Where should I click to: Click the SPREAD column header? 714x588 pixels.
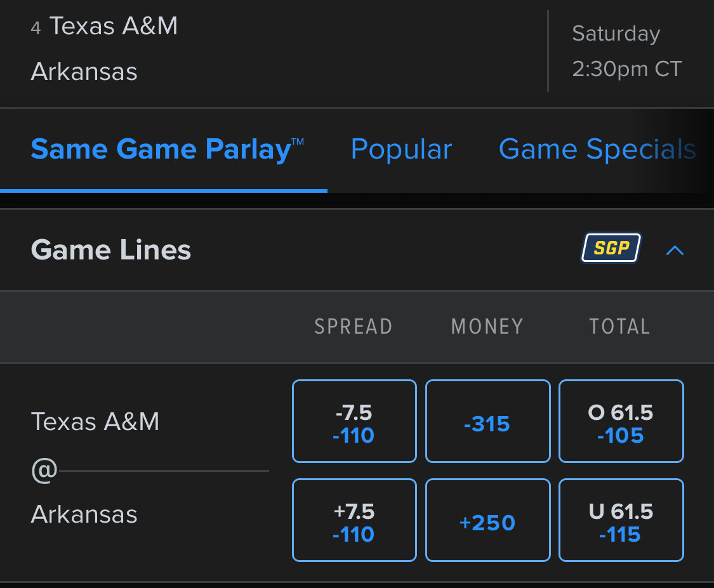point(354,326)
